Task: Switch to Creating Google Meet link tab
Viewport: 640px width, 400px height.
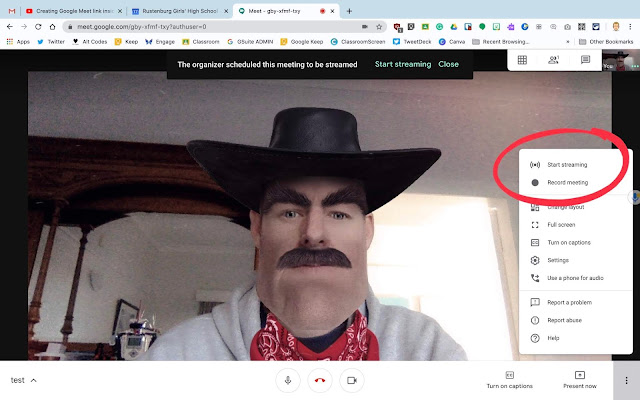Action: click(73, 11)
